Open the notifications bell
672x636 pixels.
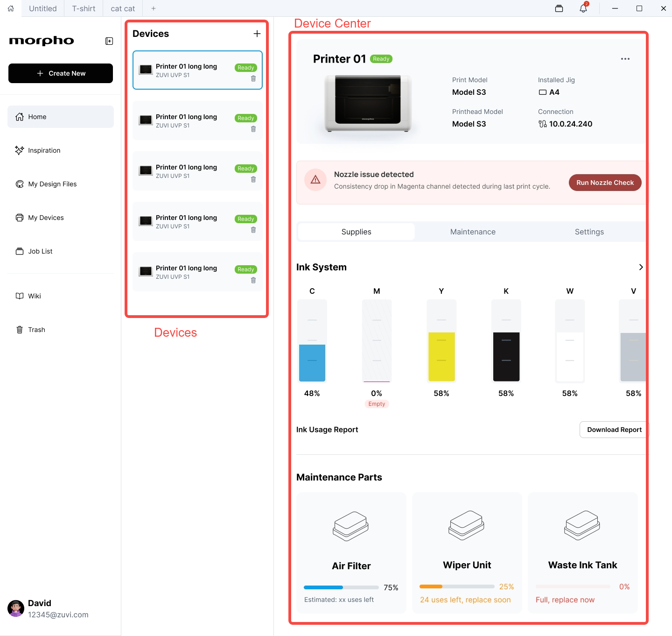tap(583, 8)
